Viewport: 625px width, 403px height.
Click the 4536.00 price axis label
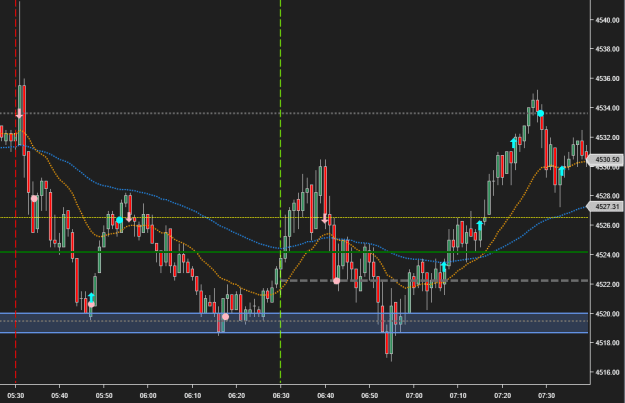click(607, 79)
